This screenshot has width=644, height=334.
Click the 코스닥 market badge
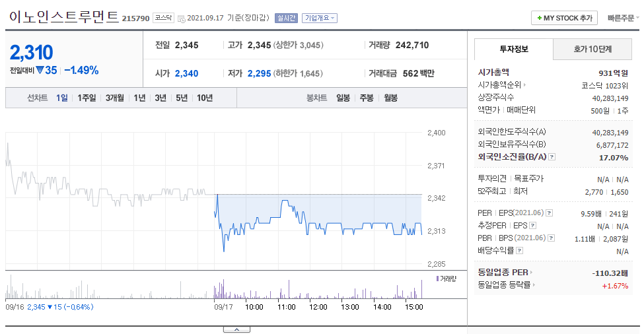tap(163, 18)
